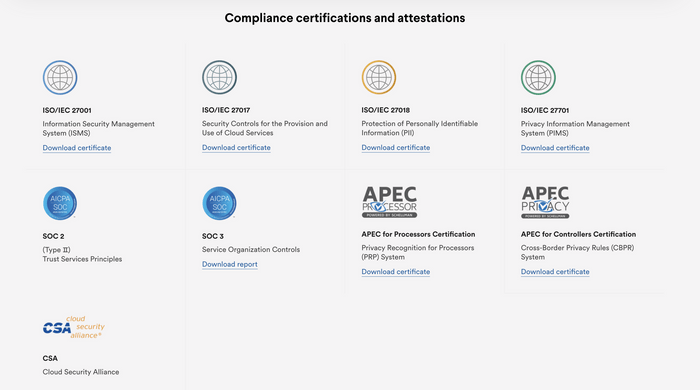This screenshot has height=390, width=700.
Task: Select the 'ISO/IEC 27001' title text
Action: point(67,110)
